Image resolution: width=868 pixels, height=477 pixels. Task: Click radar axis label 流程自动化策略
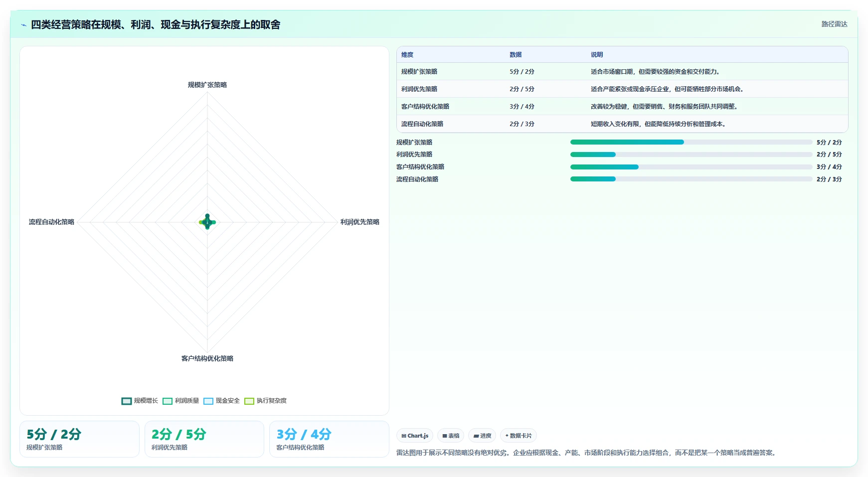tap(51, 222)
